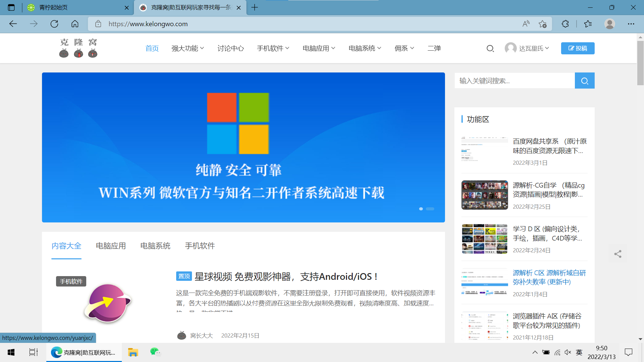The image size is (644, 362).
Task: Open the Favorites list
Action: tap(588, 24)
